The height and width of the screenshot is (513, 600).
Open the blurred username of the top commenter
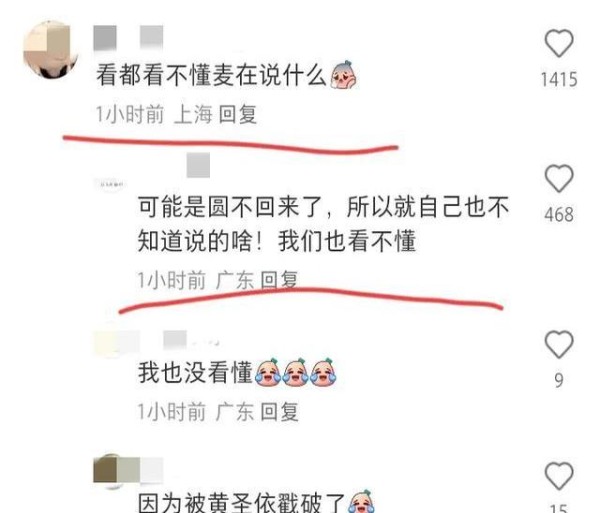[129, 37]
